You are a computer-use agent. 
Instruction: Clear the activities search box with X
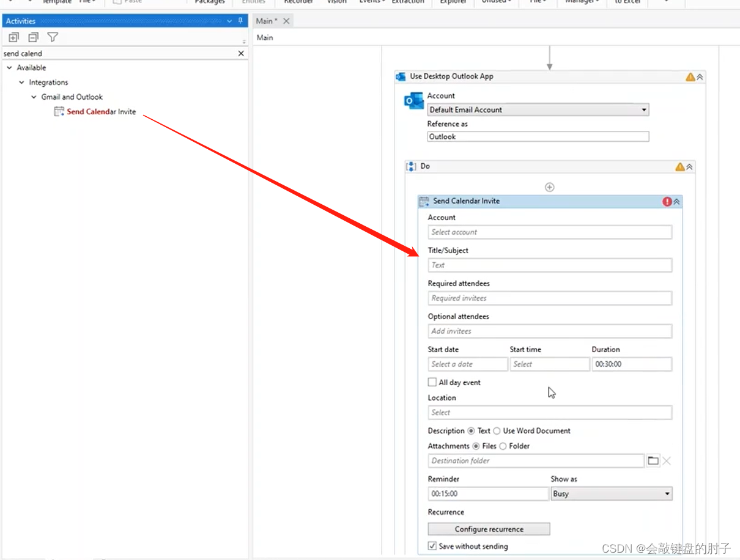point(241,54)
